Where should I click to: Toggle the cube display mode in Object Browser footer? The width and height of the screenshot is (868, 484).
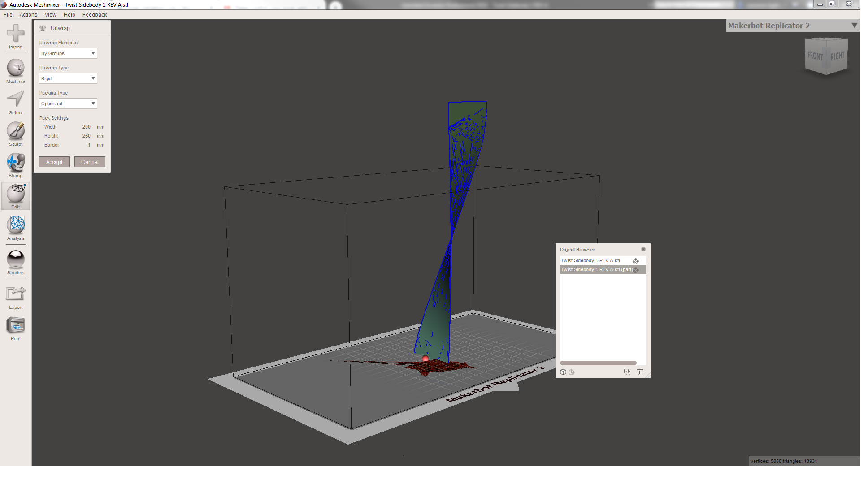click(563, 372)
